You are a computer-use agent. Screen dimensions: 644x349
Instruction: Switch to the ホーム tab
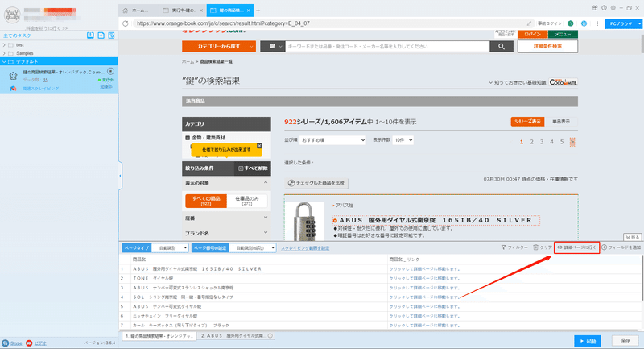tap(138, 10)
